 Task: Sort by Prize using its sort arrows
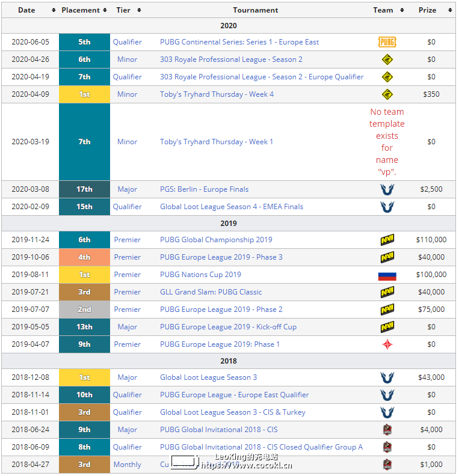tap(450, 10)
